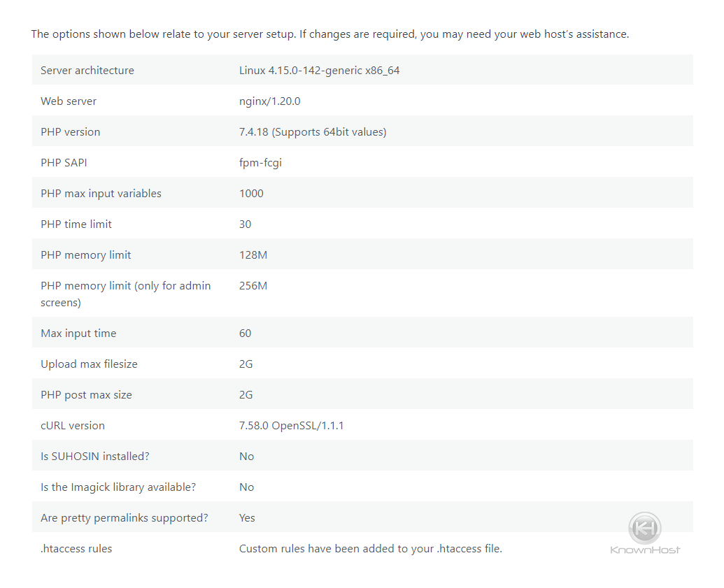Click the cURL version 7.58.0 OpenSSL value
This screenshot has height=588, width=724.
tap(292, 426)
